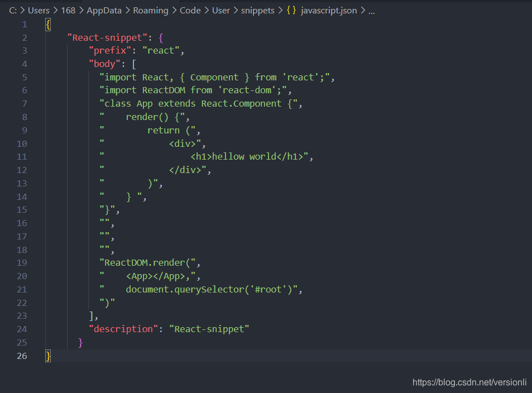Viewport: 532px width, 393px height.
Task: Select line number 26 in the gutter
Action: pyautogui.click(x=22, y=356)
